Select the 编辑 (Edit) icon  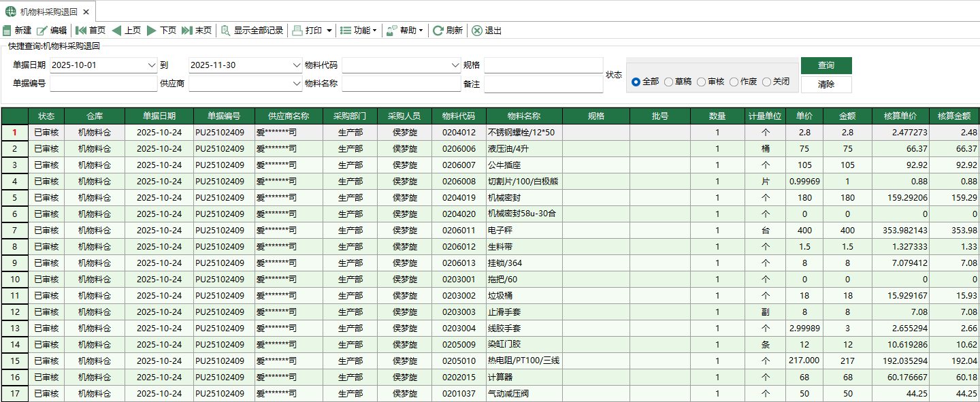tap(42, 30)
